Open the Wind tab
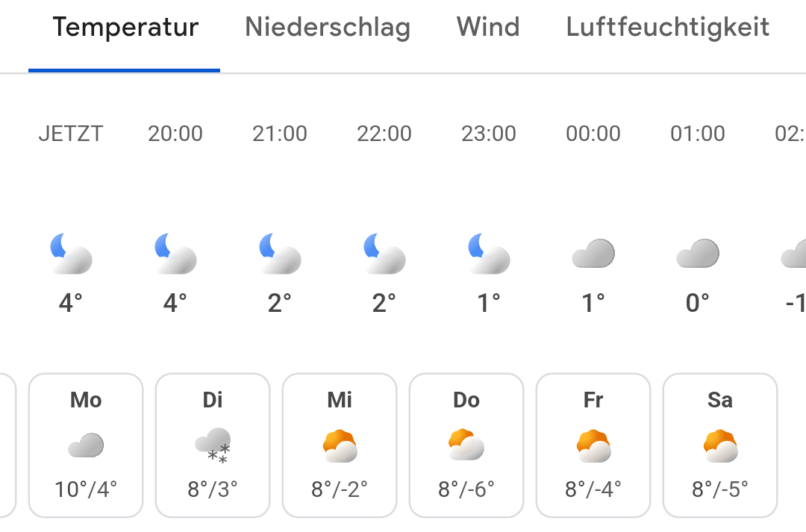Screen dimensions: 806x532 (x=488, y=27)
